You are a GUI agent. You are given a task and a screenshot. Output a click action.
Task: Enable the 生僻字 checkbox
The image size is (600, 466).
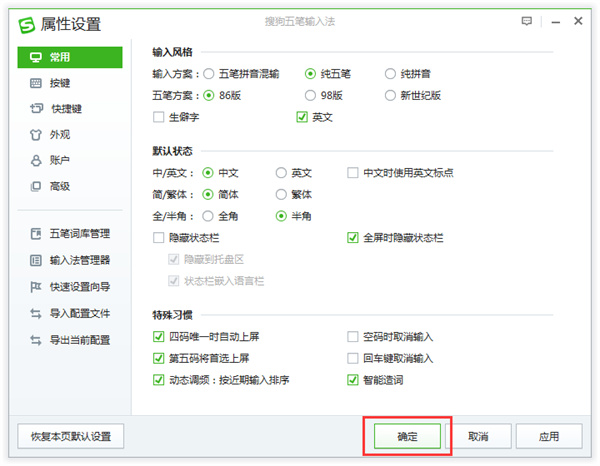tap(158, 117)
